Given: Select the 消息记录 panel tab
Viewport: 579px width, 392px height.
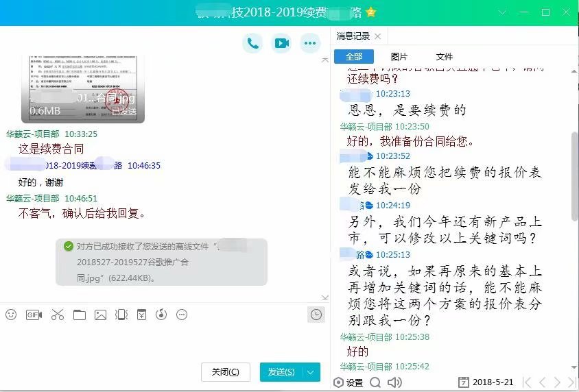Looking at the screenshot, I should pyautogui.click(x=353, y=36).
